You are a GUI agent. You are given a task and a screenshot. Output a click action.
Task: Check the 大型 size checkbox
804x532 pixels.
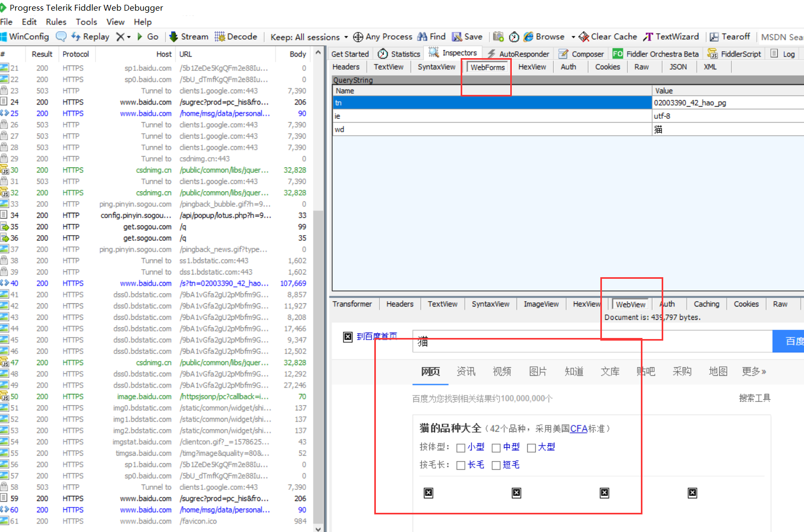coord(531,448)
